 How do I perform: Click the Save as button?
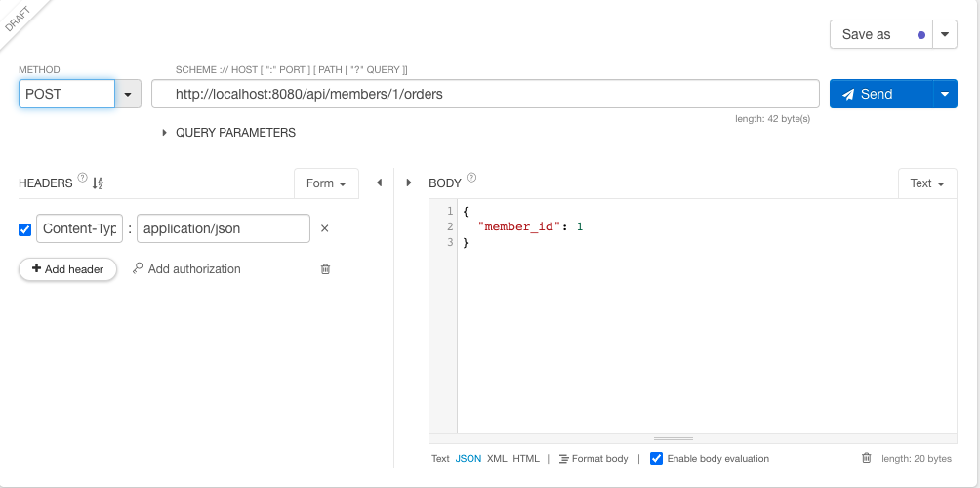tap(881, 34)
